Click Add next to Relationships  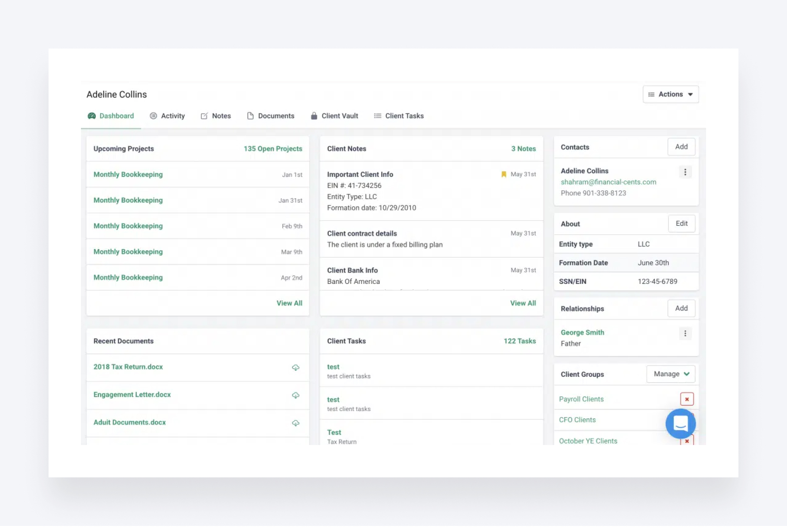[x=681, y=308]
